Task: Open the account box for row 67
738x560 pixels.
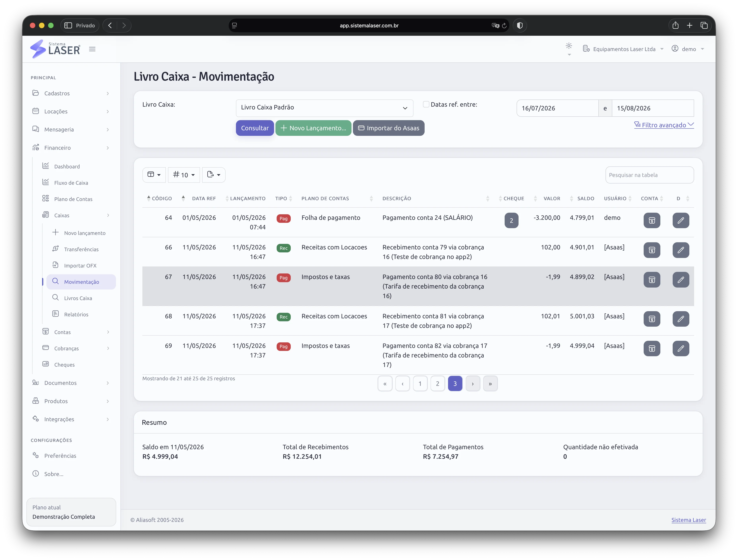Action: click(652, 280)
